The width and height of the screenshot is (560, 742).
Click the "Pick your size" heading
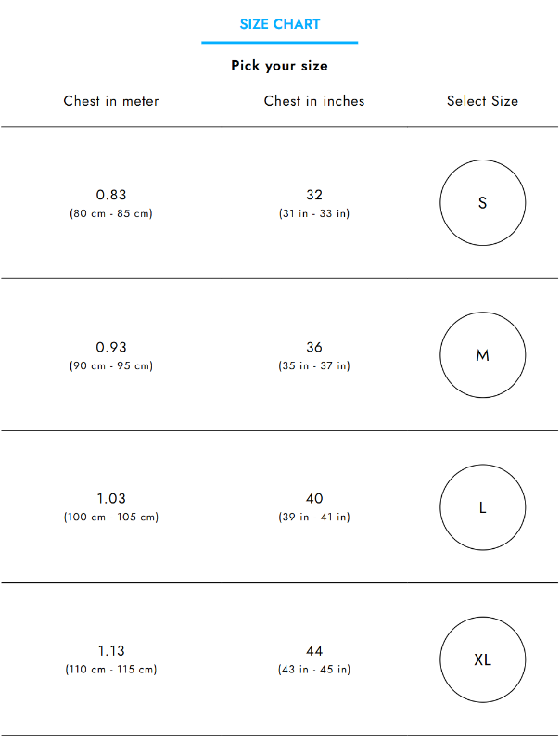click(280, 66)
